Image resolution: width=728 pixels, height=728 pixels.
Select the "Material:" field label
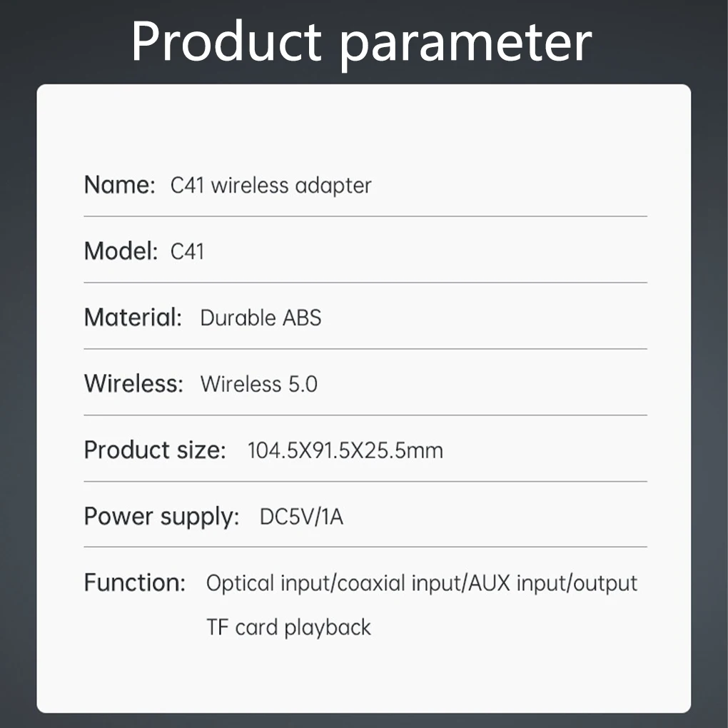point(133,318)
